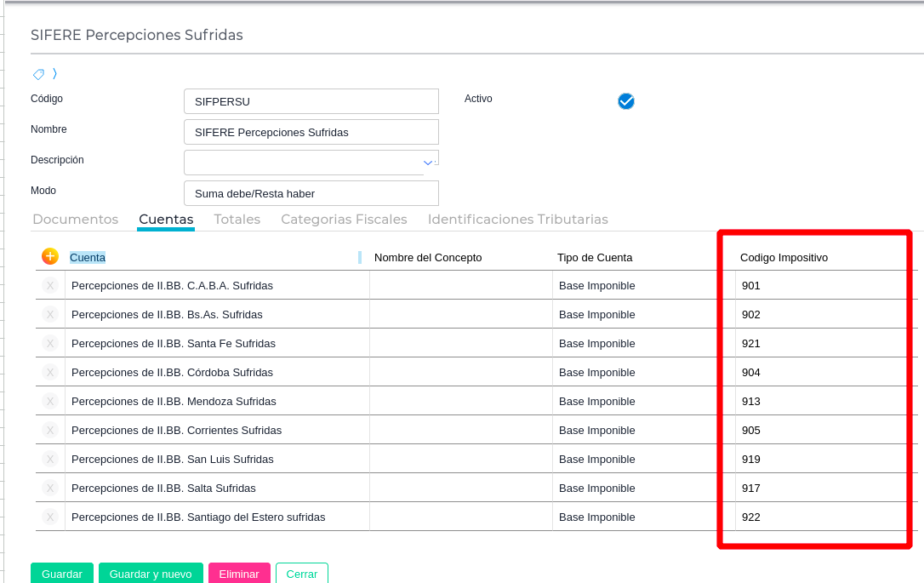This screenshot has width=924, height=583.
Task: Open the Modo dropdown
Action: tap(311, 193)
